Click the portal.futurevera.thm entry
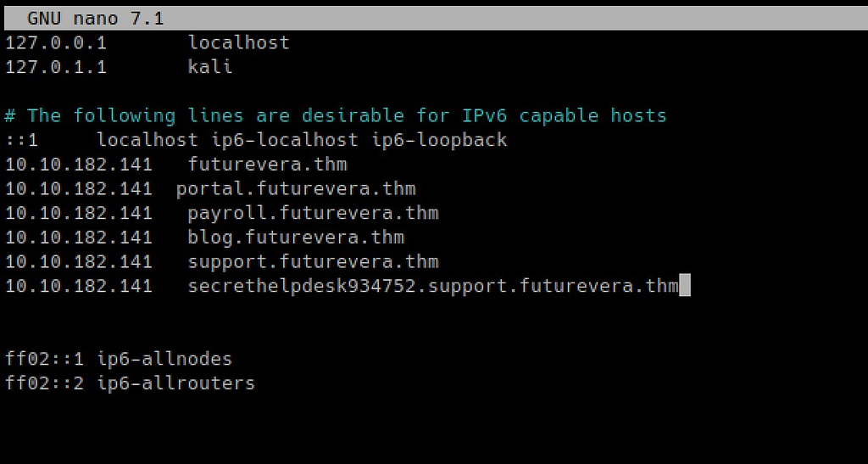868x464 pixels. [296, 189]
